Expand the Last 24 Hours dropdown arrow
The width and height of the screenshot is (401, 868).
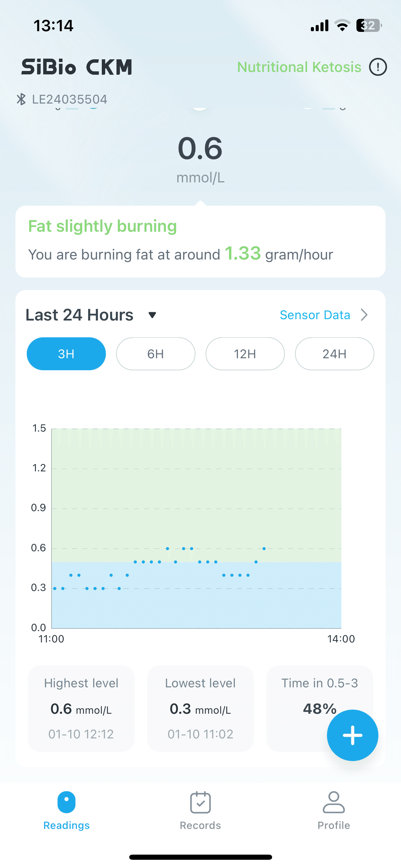pos(152,315)
